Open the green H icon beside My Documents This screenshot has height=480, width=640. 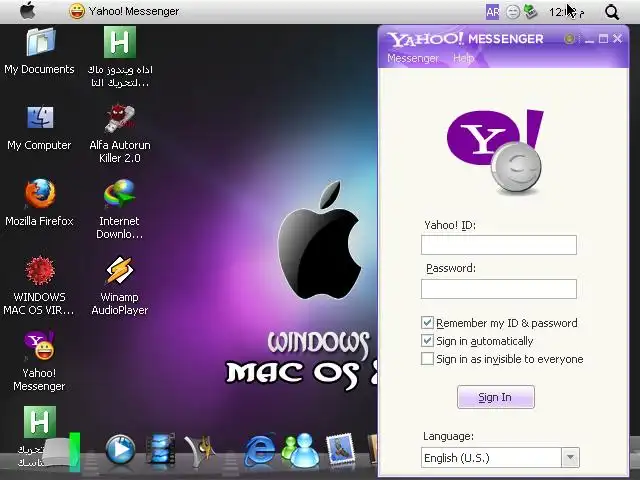[x=120, y=42]
